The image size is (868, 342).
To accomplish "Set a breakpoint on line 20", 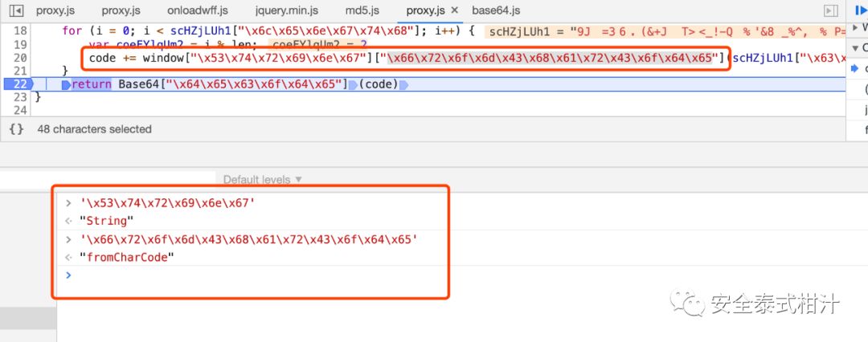I will coord(20,58).
